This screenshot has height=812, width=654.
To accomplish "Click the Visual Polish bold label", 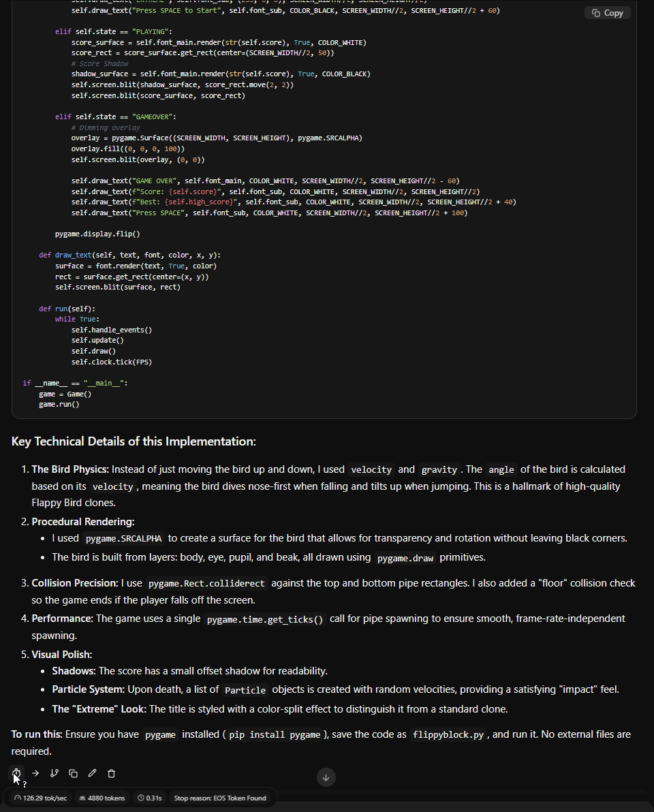I will point(61,655).
